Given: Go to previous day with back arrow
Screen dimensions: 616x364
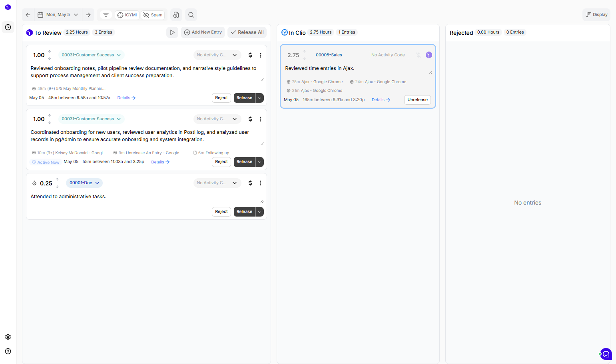Looking at the screenshot, I should pyautogui.click(x=28, y=15).
